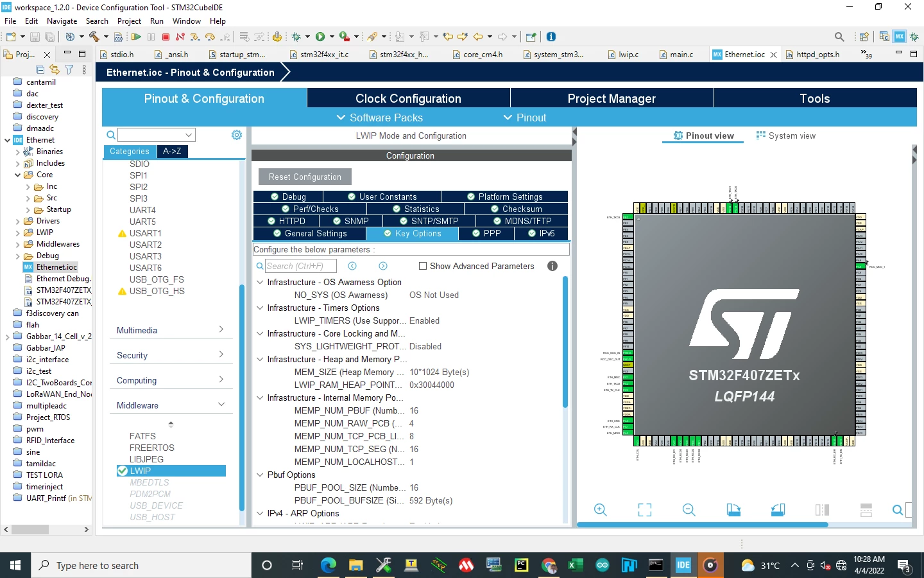This screenshot has width=924, height=578.
Task: Zoom out of the pinout view
Action: 689,510
